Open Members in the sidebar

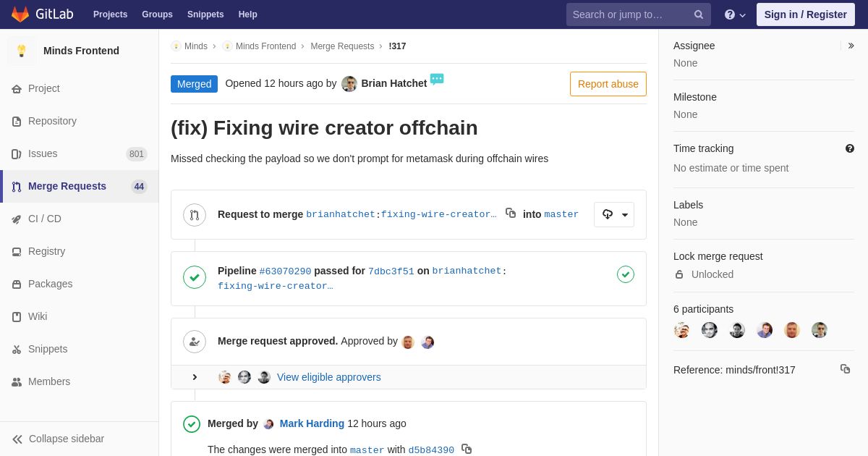(80, 381)
